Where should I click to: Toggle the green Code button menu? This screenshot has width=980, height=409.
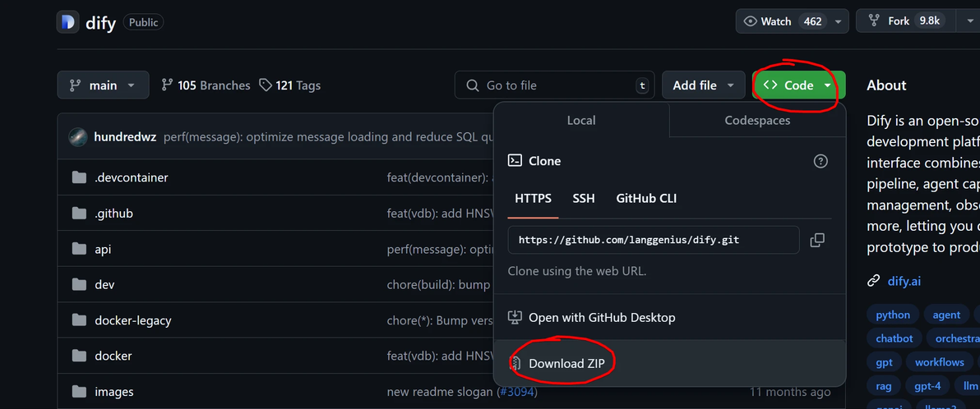(x=797, y=85)
